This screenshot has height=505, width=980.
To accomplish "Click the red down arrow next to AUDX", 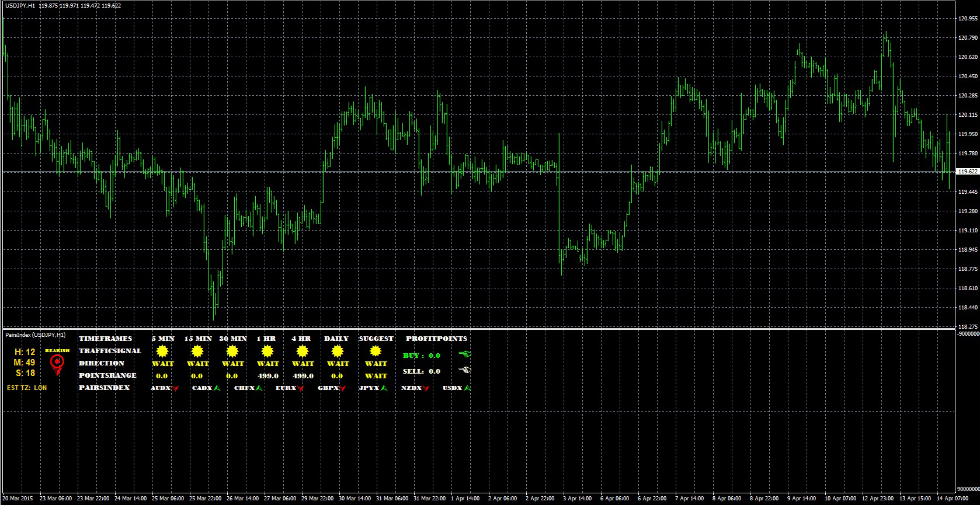I will tap(175, 388).
